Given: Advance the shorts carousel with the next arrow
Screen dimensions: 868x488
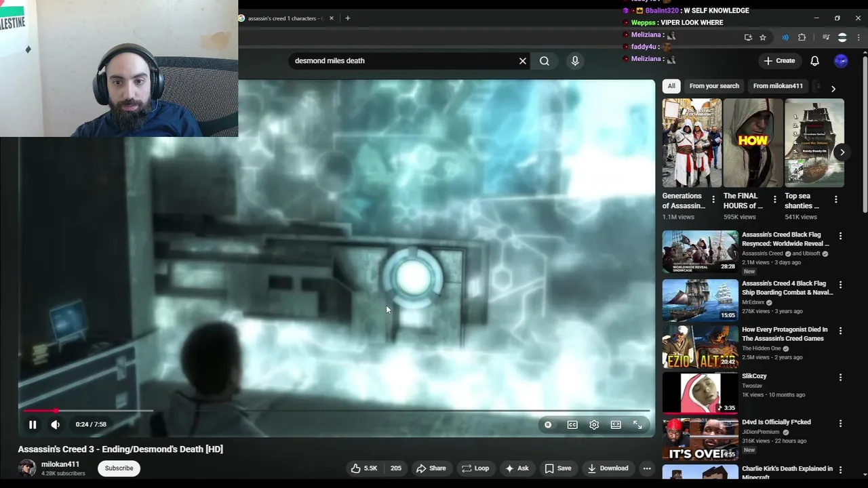Looking at the screenshot, I should point(842,152).
